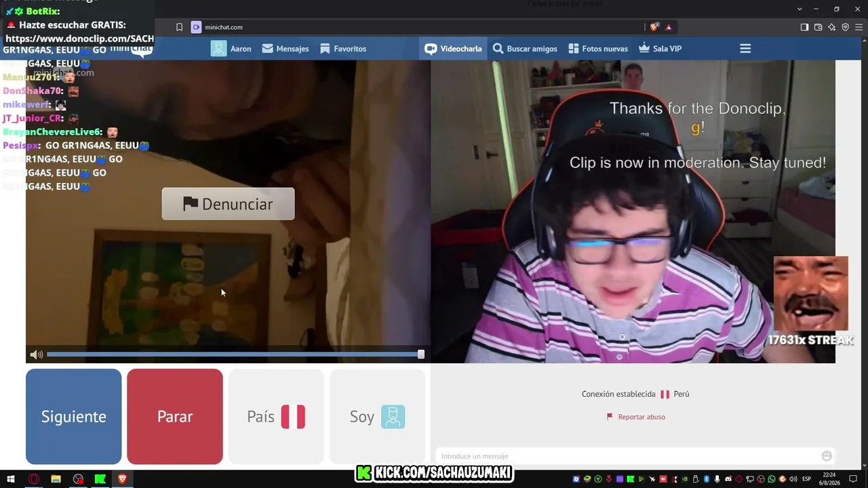868x488 pixels.
Task: Open the volume control in system tray
Action: [793, 479]
